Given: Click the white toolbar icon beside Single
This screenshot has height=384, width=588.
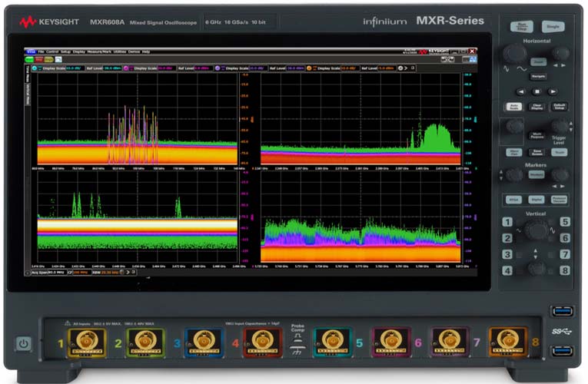Looking at the screenshot, I should (58, 60).
